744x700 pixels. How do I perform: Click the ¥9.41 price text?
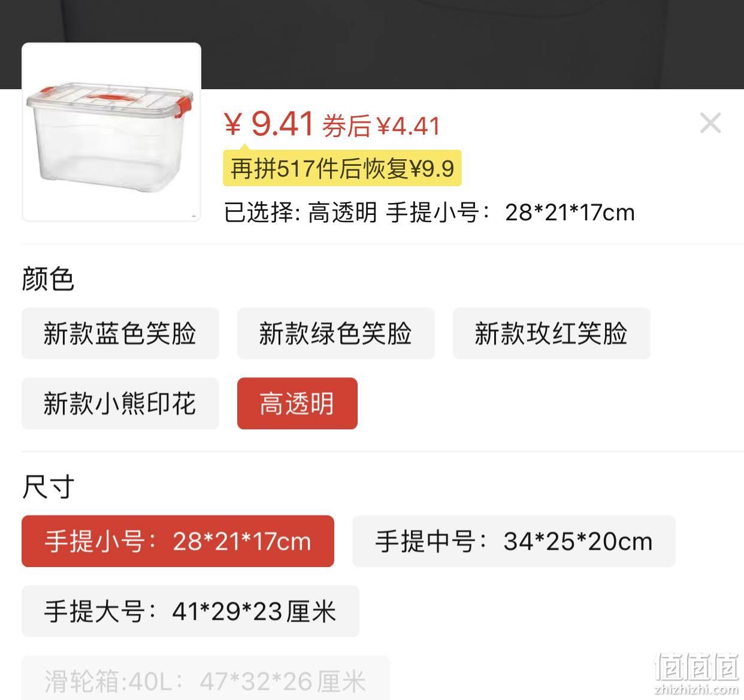click(x=269, y=124)
